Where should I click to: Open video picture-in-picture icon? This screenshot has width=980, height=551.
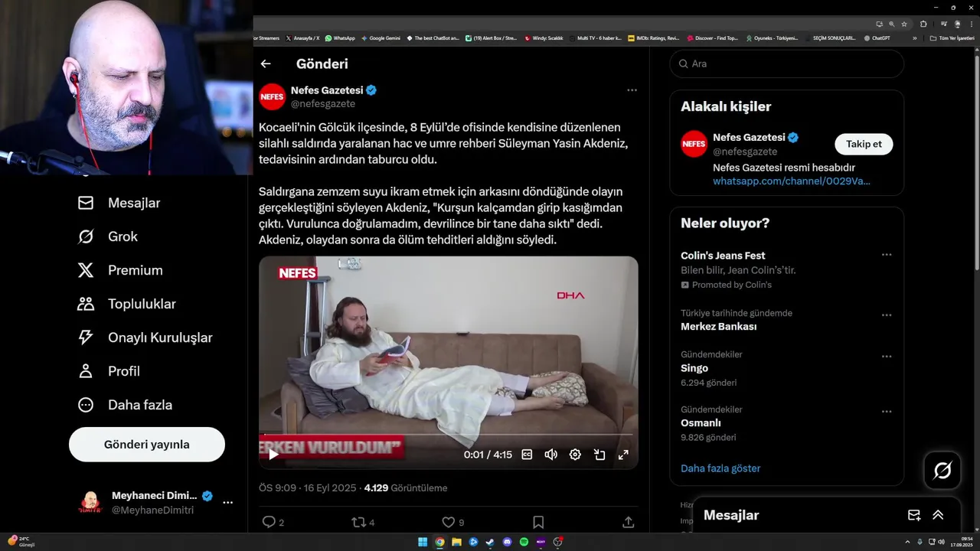[x=599, y=455]
